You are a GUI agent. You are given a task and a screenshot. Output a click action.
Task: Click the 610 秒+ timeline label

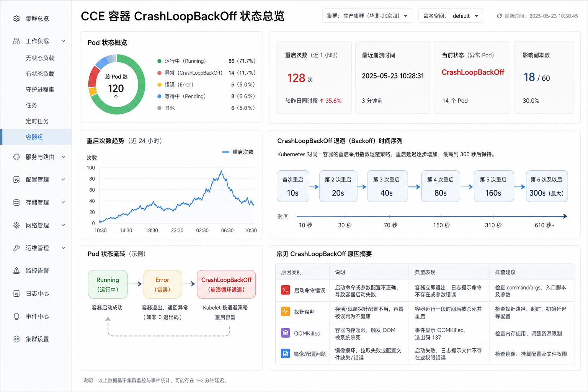coord(545,225)
